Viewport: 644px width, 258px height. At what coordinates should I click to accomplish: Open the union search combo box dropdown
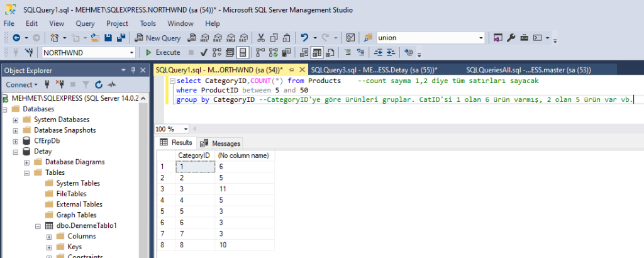(481, 38)
